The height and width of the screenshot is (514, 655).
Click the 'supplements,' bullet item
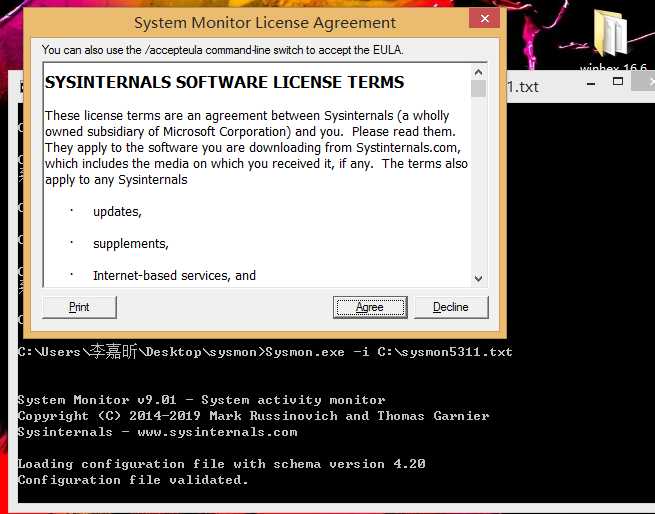pyautogui.click(x=131, y=244)
